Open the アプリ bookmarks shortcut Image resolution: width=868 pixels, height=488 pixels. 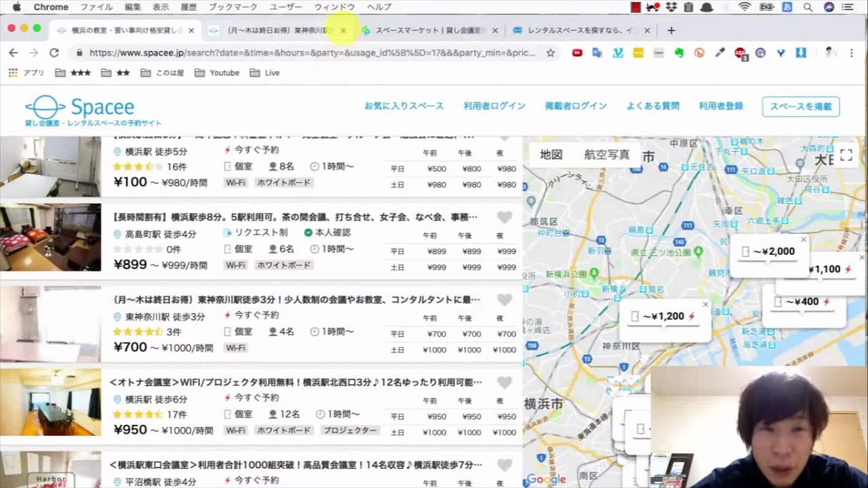(x=26, y=73)
